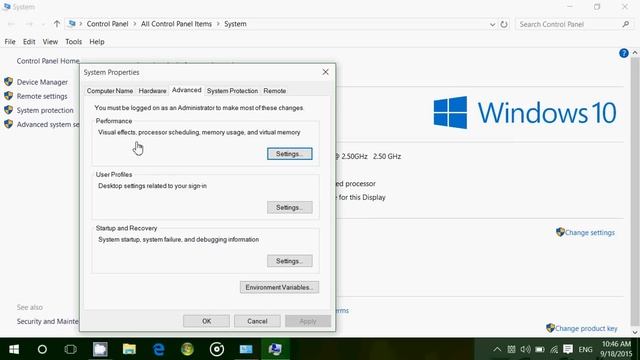The width and height of the screenshot is (640, 360).
Task: Open Performance Settings button
Action: (x=290, y=154)
